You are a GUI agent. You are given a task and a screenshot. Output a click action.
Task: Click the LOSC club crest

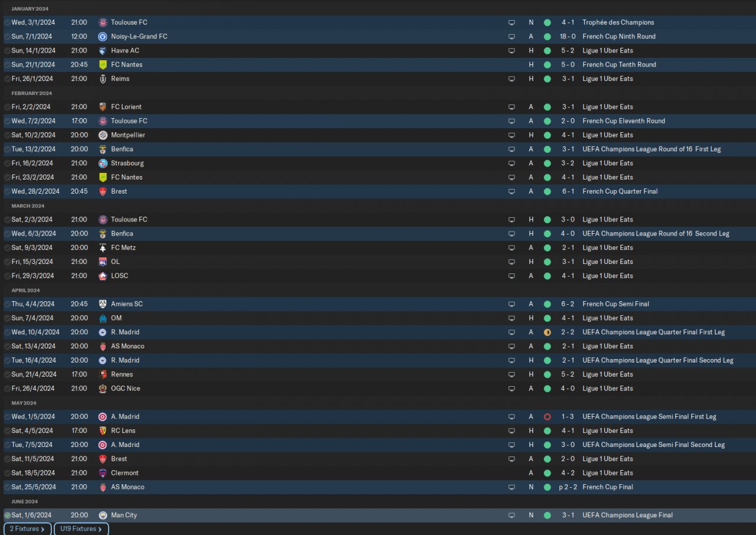[x=103, y=276]
